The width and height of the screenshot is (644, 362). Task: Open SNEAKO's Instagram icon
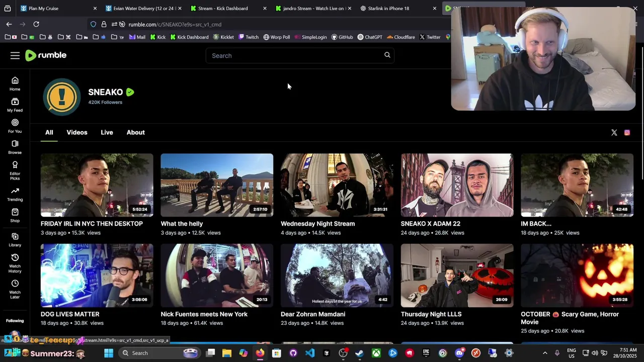click(627, 133)
